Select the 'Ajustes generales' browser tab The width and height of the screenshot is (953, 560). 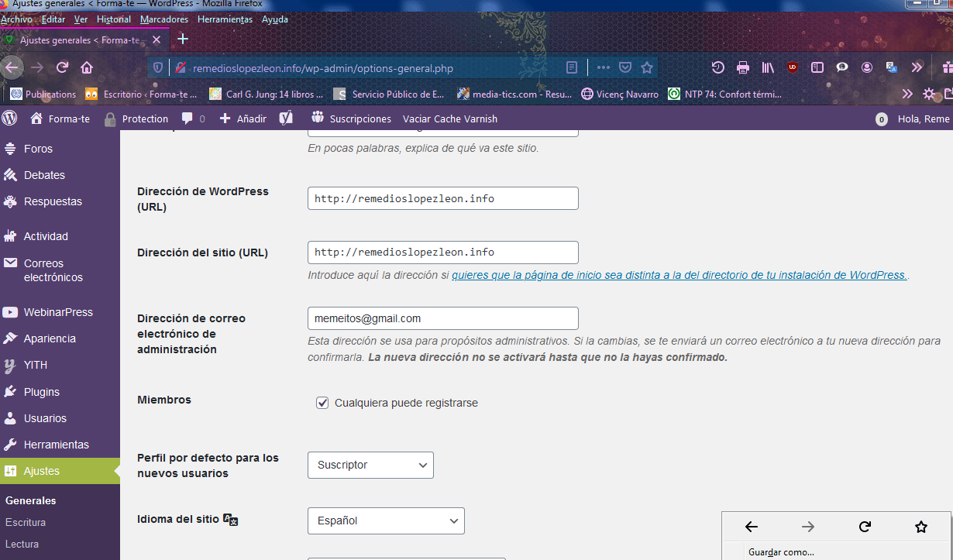click(84, 40)
